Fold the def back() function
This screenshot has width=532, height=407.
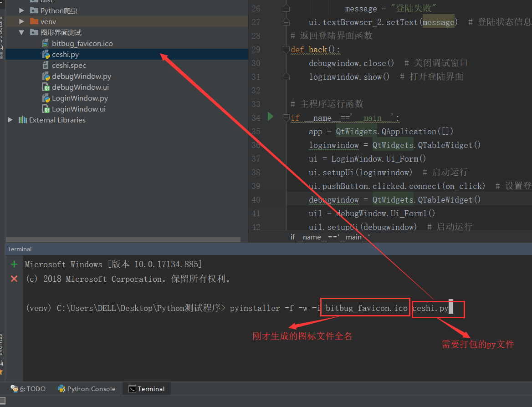pyautogui.click(x=286, y=50)
